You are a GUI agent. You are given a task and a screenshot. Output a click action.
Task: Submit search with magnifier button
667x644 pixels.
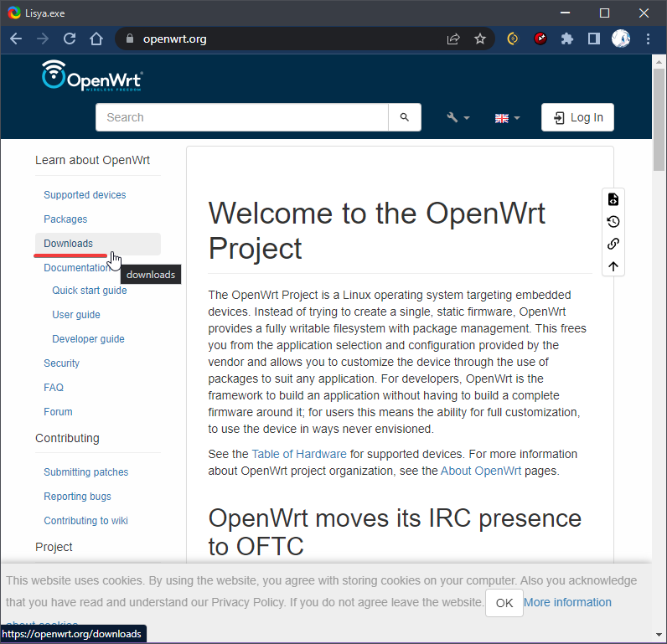[405, 117]
